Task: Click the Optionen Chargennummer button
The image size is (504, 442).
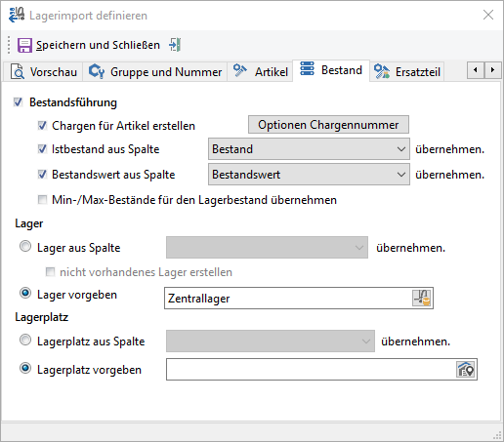Action: 328,125
